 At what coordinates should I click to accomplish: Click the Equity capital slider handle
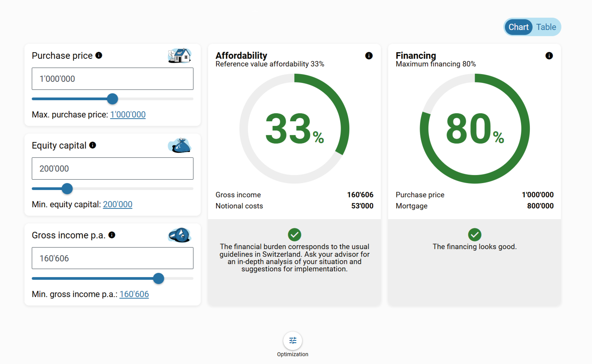[x=67, y=189]
